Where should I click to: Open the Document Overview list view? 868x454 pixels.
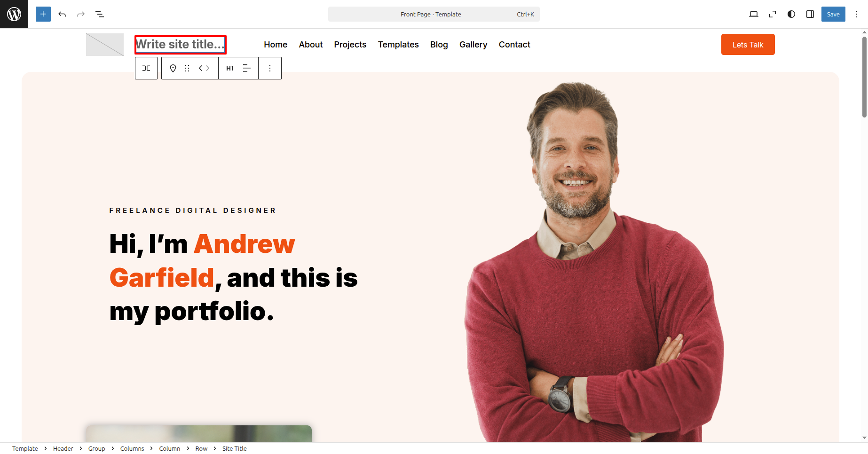(100, 14)
